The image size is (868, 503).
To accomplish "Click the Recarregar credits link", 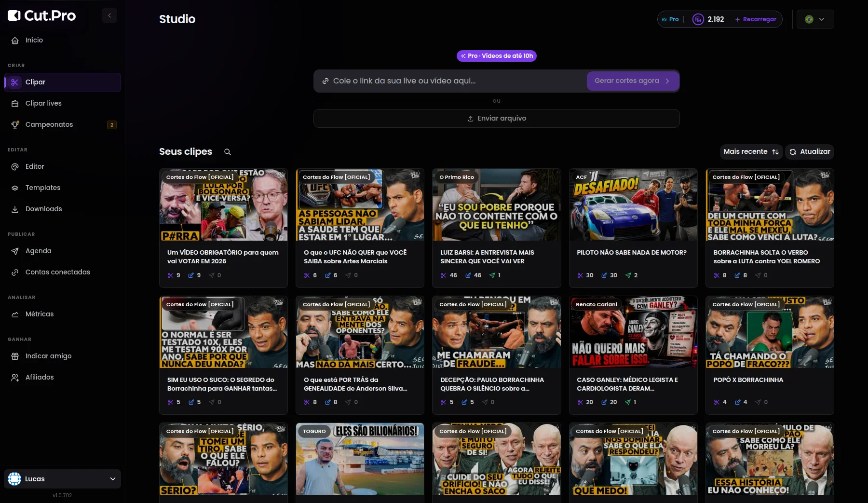I will [x=756, y=19].
